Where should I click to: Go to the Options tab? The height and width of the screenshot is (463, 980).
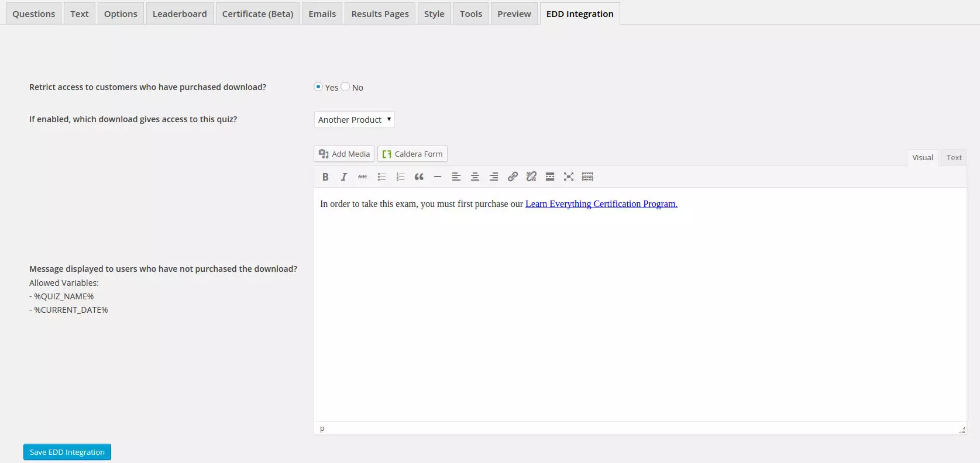[x=121, y=13]
